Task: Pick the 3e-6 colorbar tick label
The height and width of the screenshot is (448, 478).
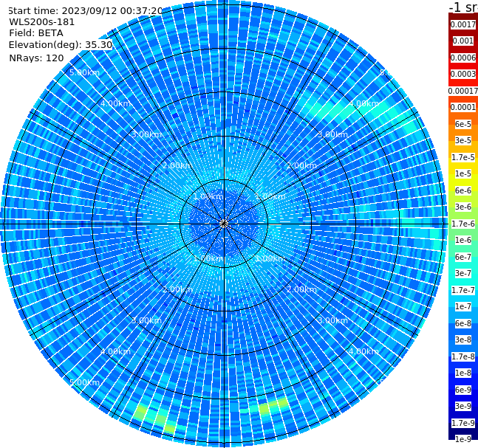Action: coord(463,207)
